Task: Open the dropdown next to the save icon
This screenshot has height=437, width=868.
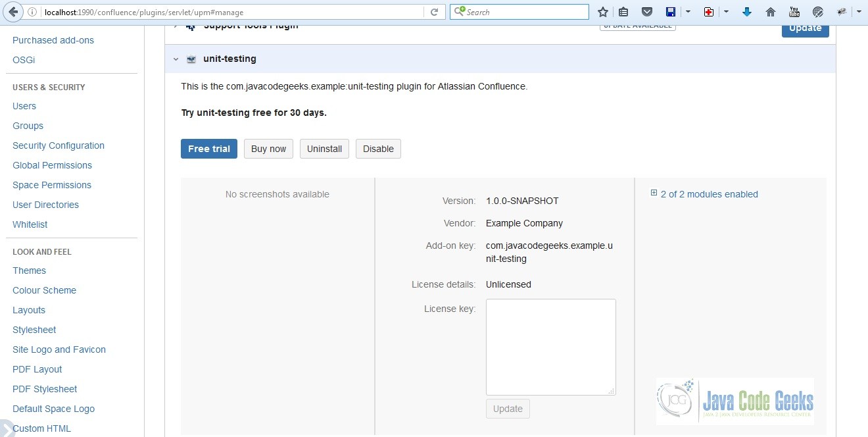Action: pos(687,11)
